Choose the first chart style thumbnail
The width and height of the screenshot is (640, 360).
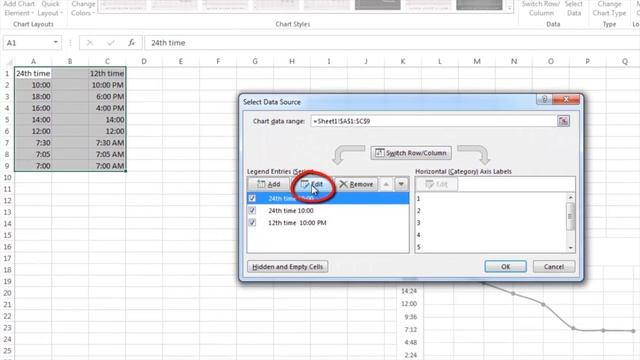(x=123, y=5)
